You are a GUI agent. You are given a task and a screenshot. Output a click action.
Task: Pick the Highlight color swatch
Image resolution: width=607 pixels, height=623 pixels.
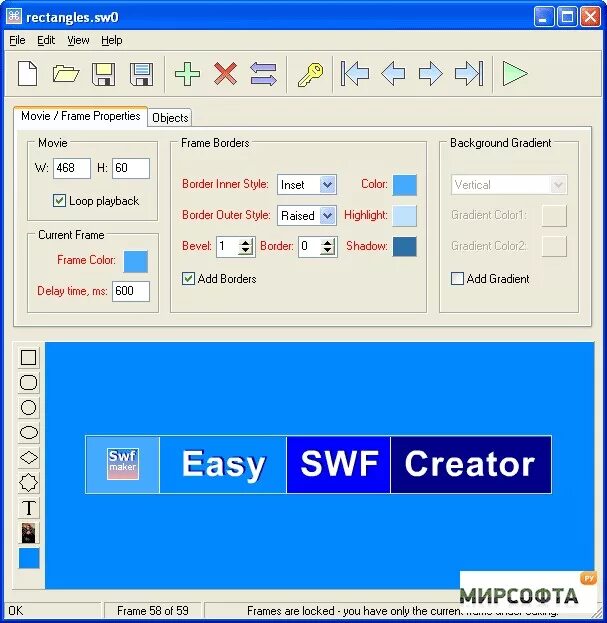[405, 216]
